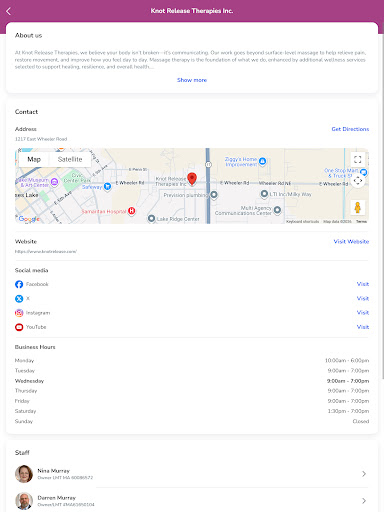Open Google logo on map
Screen dimensions: 384x512
click(29, 219)
